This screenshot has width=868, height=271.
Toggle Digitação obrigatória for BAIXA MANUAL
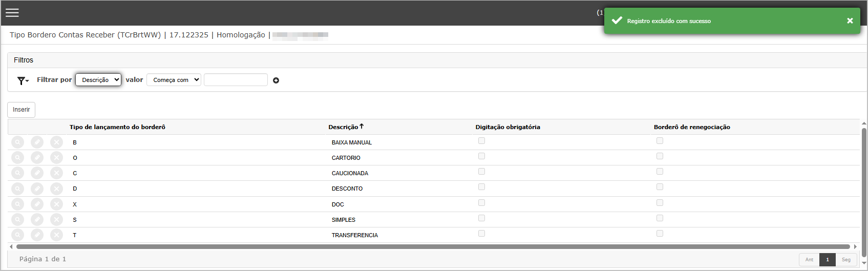pyautogui.click(x=481, y=141)
